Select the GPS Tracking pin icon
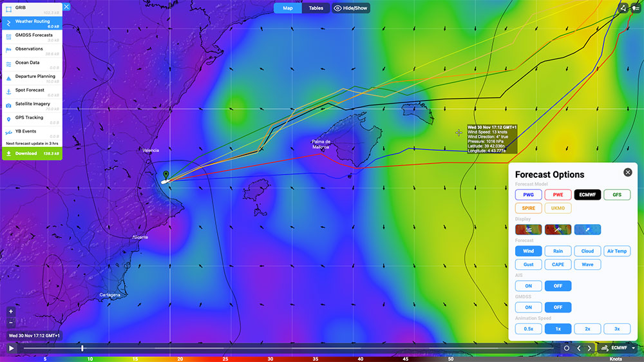This screenshot has height=362, width=644. click(8, 119)
